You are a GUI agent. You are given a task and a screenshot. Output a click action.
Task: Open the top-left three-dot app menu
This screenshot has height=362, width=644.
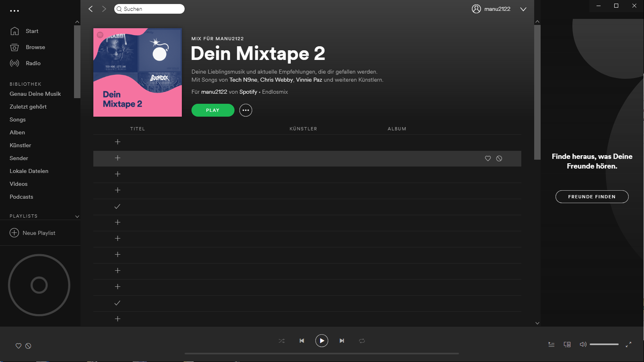point(14,11)
